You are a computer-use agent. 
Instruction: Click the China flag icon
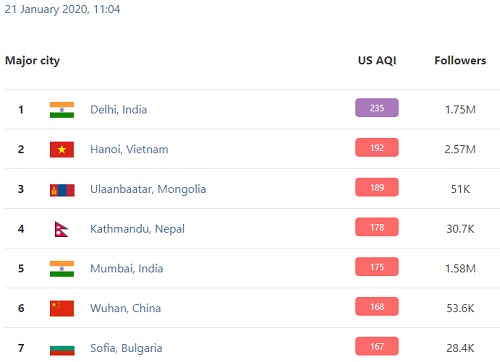[62, 308]
